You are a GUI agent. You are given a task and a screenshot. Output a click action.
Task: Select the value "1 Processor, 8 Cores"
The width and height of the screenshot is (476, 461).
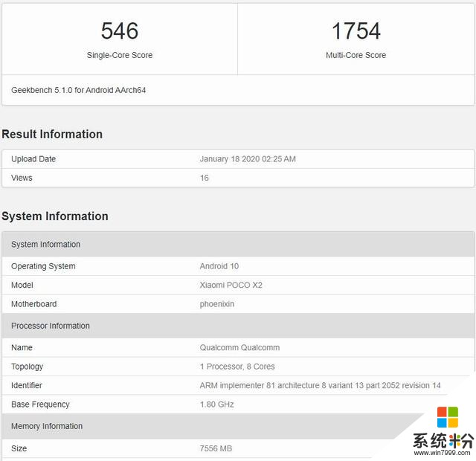pyautogui.click(x=237, y=367)
